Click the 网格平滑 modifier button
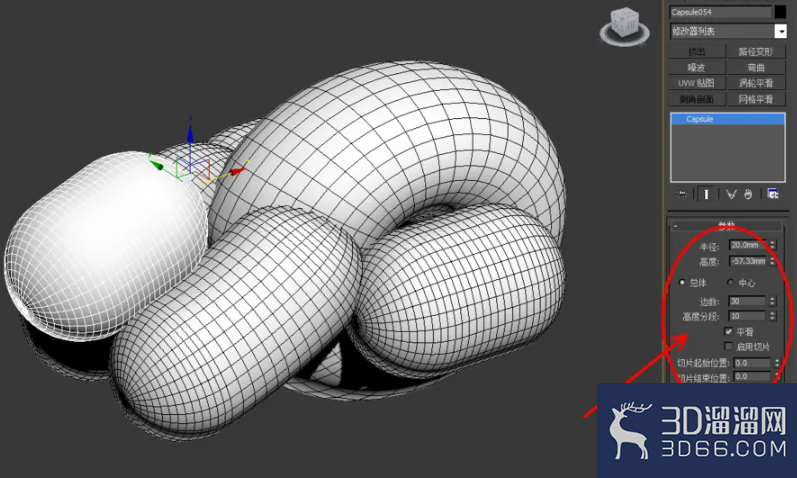 [x=756, y=99]
